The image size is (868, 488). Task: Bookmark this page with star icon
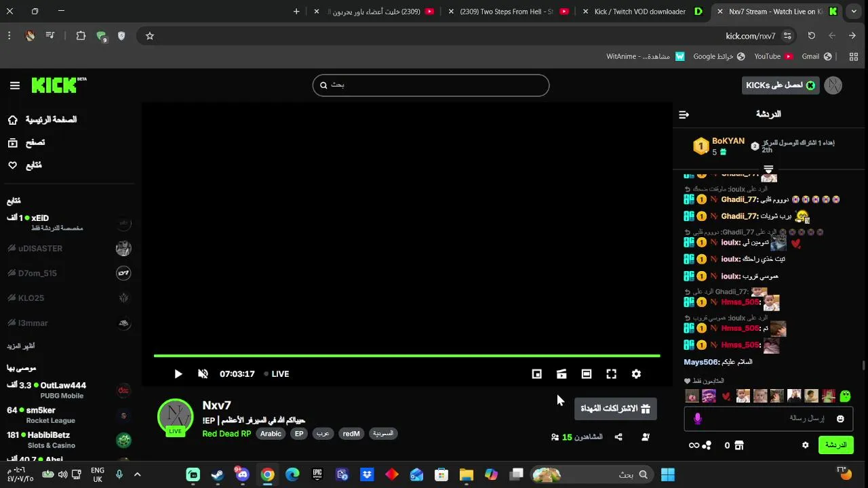150,36
